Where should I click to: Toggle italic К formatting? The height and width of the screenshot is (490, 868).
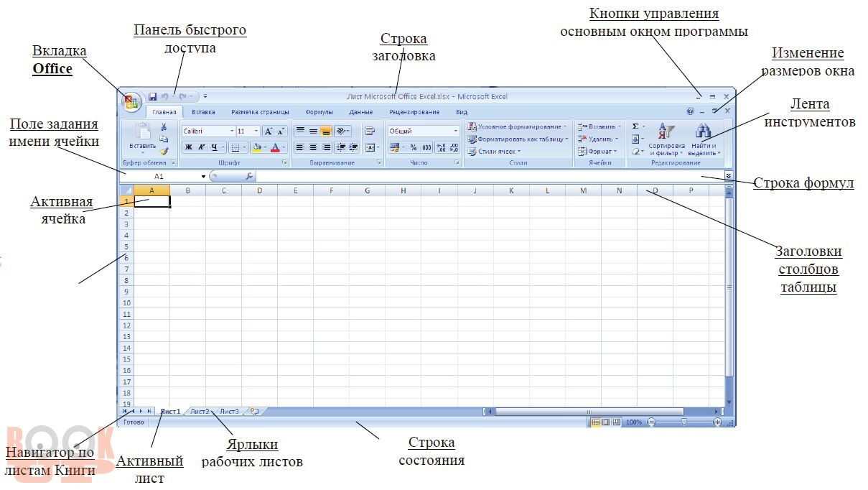point(201,147)
